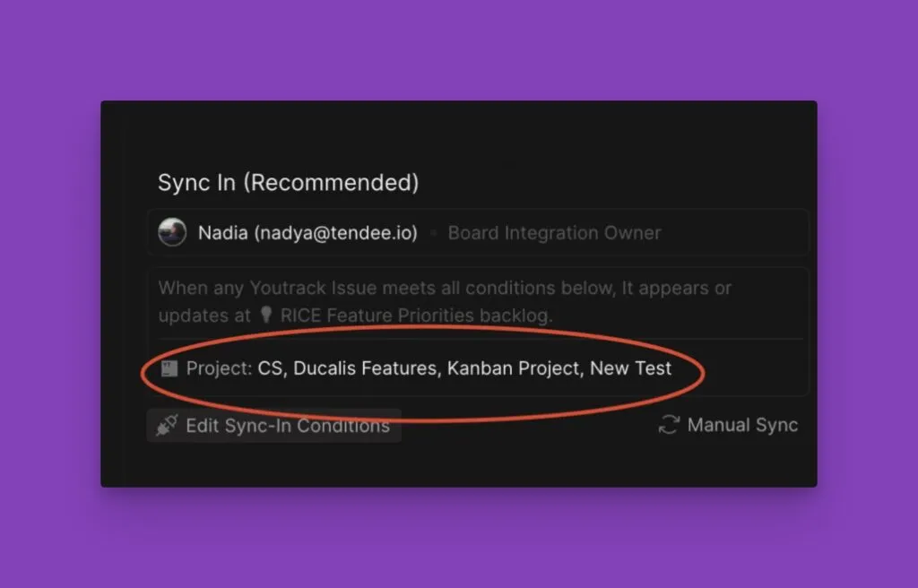Viewport: 918px width, 588px height.
Task: Click the circular arrows Manual Sync icon
Action: coord(669,425)
